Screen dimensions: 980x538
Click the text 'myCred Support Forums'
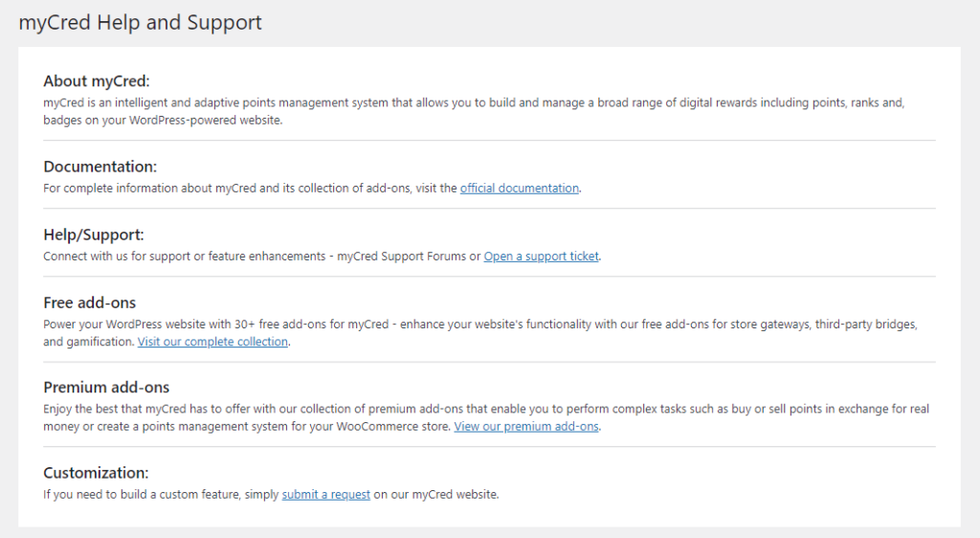[x=401, y=257]
